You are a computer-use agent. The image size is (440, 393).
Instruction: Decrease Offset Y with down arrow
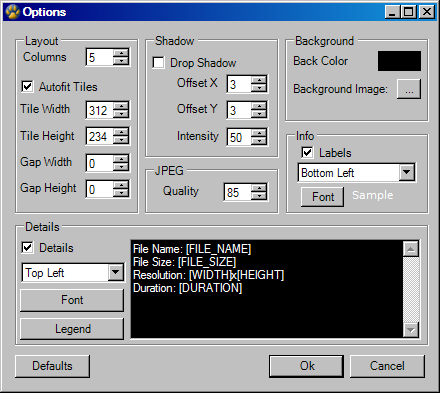pos(259,114)
